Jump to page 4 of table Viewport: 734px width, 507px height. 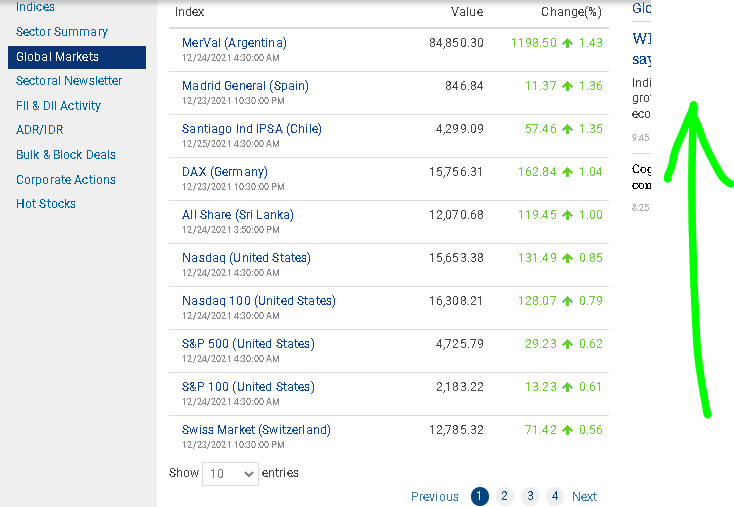(555, 496)
